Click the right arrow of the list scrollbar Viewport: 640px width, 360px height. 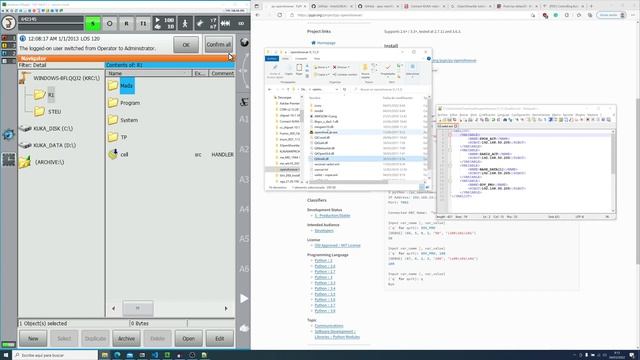pyautogui.click(x=226, y=309)
